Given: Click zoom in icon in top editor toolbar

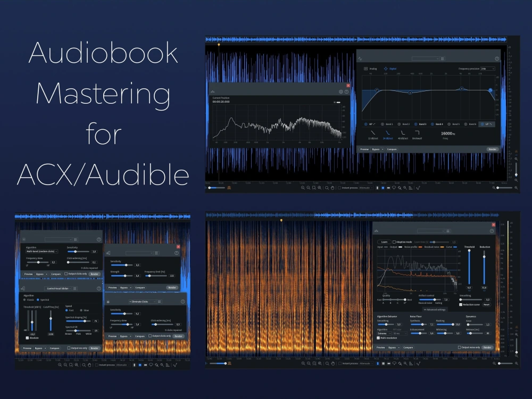Looking at the screenshot, I should pos(303,188).
